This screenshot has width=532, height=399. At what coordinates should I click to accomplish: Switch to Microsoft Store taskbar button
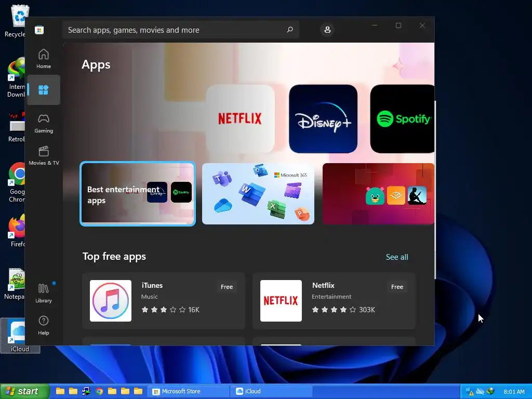tap(189, 391)
